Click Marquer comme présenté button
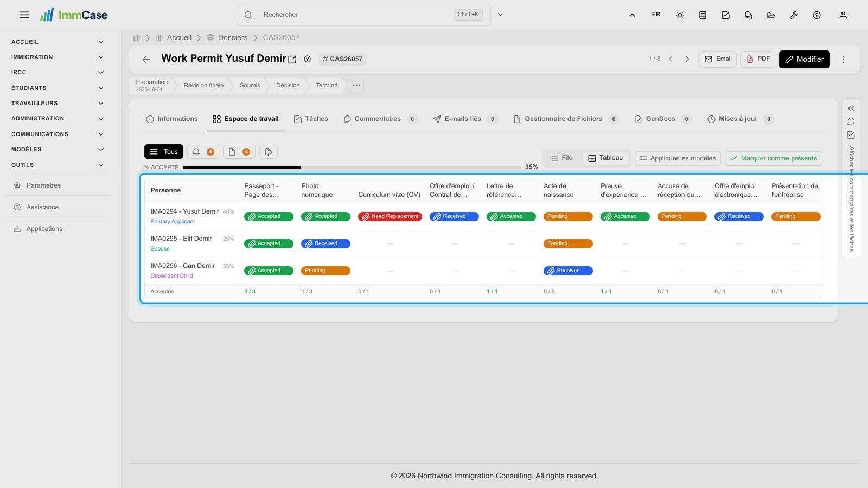This screenshot has width=868, height=488. click(x=774, y=158)
